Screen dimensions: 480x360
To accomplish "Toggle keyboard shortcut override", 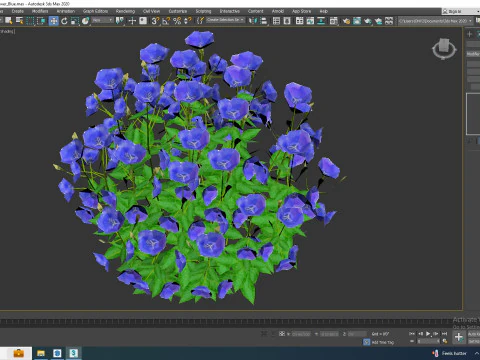I will pyautogui.click(x=143, y=21).
